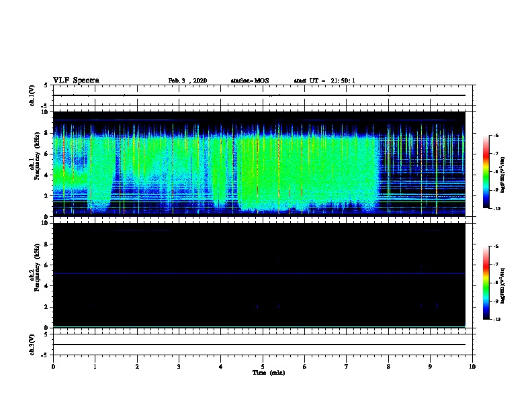Select the ch.1 "Frequency (kHz)" axis label

click(38, 156)
